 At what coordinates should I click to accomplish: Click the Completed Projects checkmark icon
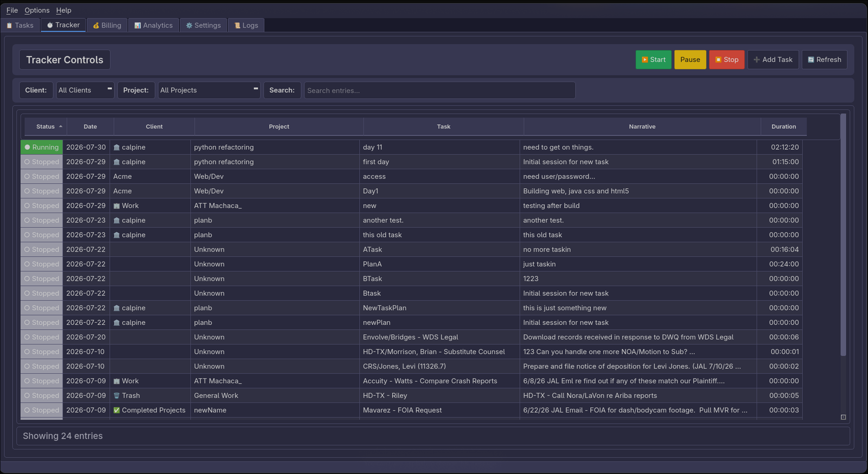point(116,411)
